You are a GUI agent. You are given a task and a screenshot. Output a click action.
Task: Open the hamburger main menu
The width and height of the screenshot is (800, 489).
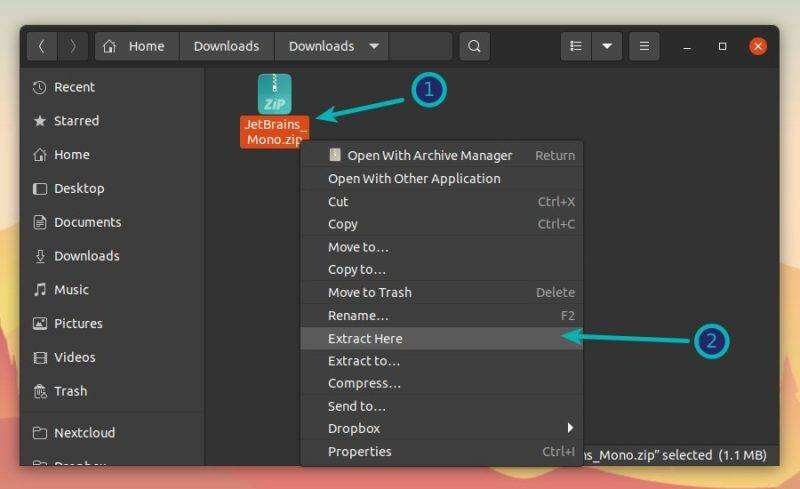(644, 46)
